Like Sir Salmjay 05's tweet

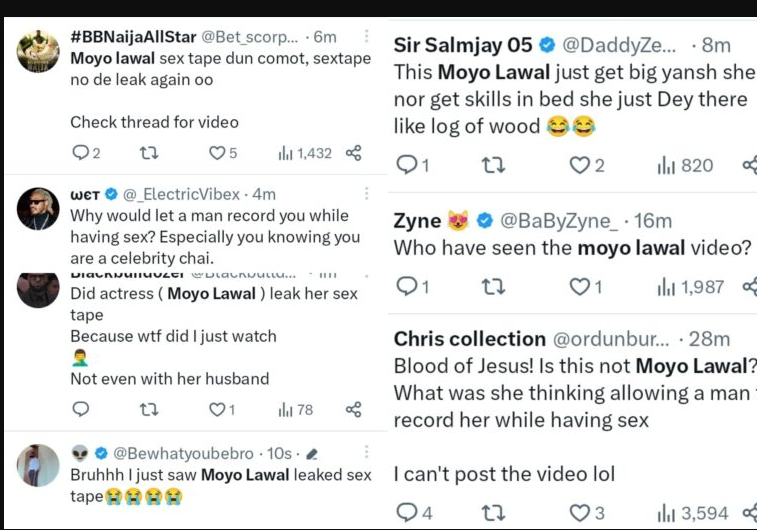[x=580, y=166]
